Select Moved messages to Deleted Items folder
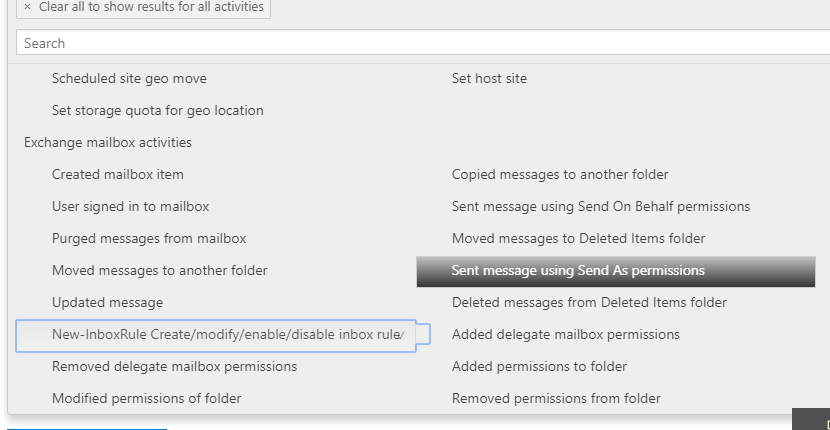Screen dimensions: 830x430 [x=578, y=238]
